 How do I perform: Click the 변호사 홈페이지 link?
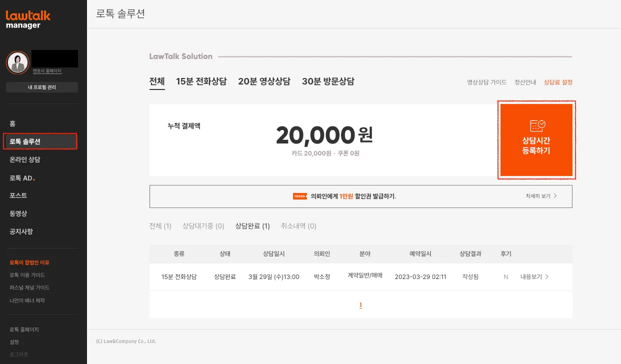[x=47, y=71]
